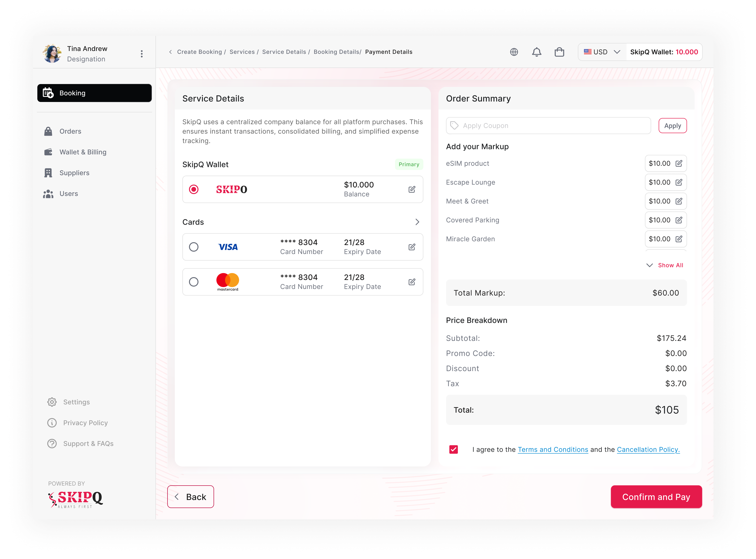Go to Service Details breadcrumb
The width and height of the screenshot is (756, 559).
(x=284, y=52)
